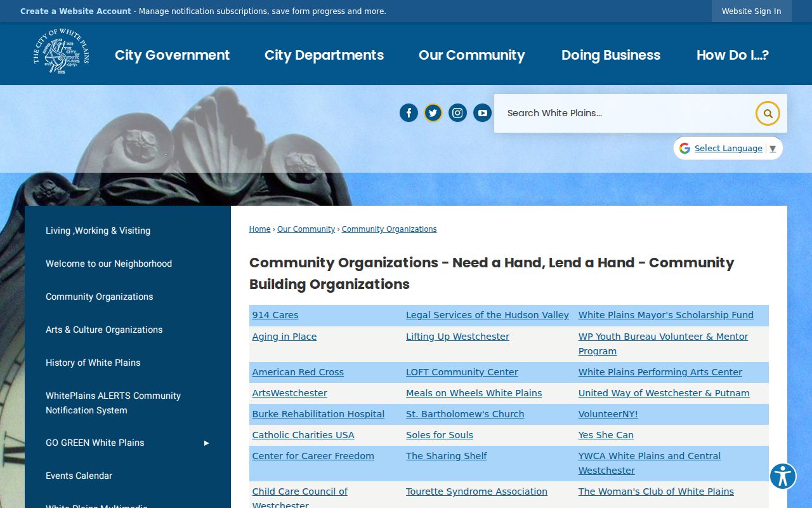Screen dimensions: 812x508
Task: Open the YouTube social icon
Action: coord(483,113)
